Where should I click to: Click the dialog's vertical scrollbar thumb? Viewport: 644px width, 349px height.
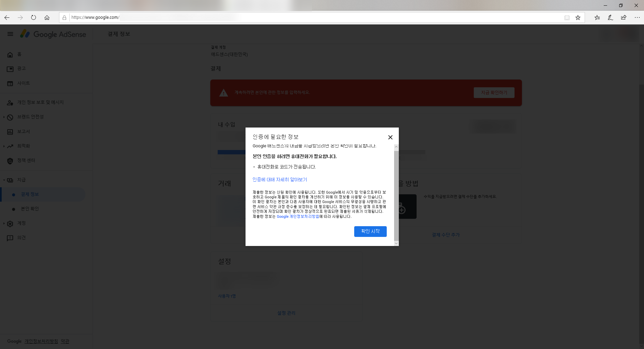(396, 196)
